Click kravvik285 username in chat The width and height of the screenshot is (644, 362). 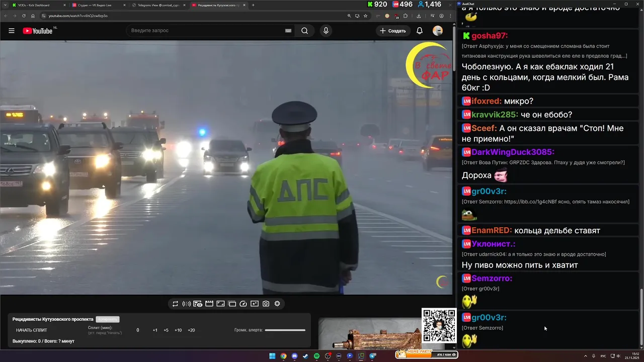pos(495,115)
